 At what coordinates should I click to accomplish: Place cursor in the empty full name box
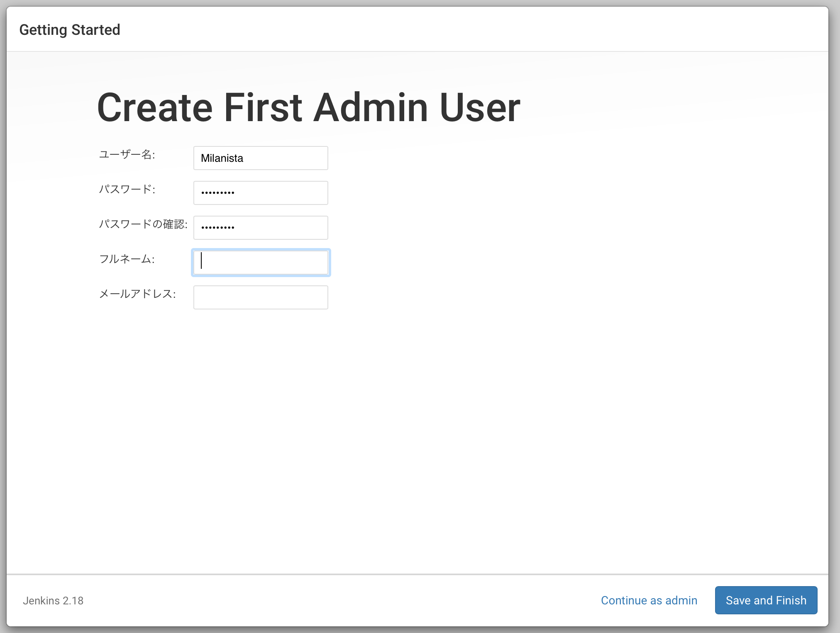(x=260, y=262)
